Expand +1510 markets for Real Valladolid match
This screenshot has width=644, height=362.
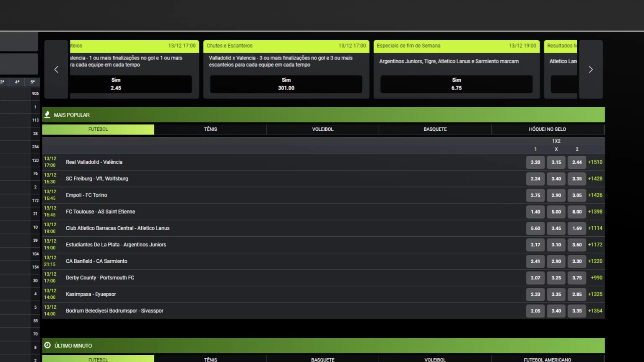point(595,162)
